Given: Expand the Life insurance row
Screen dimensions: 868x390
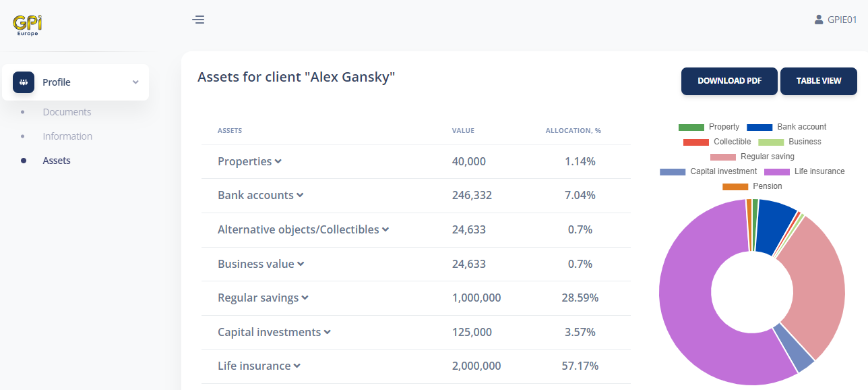Looking at the screenshot, I should point(259,366).
